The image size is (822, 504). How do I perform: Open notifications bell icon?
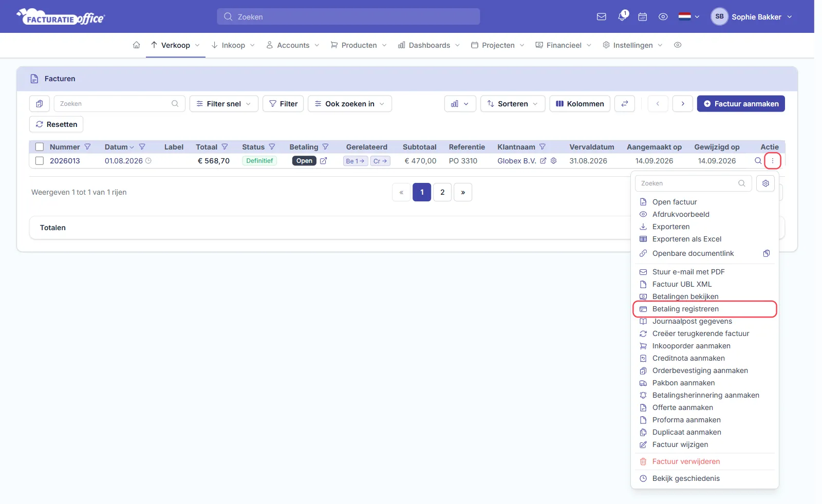[622, 16]
